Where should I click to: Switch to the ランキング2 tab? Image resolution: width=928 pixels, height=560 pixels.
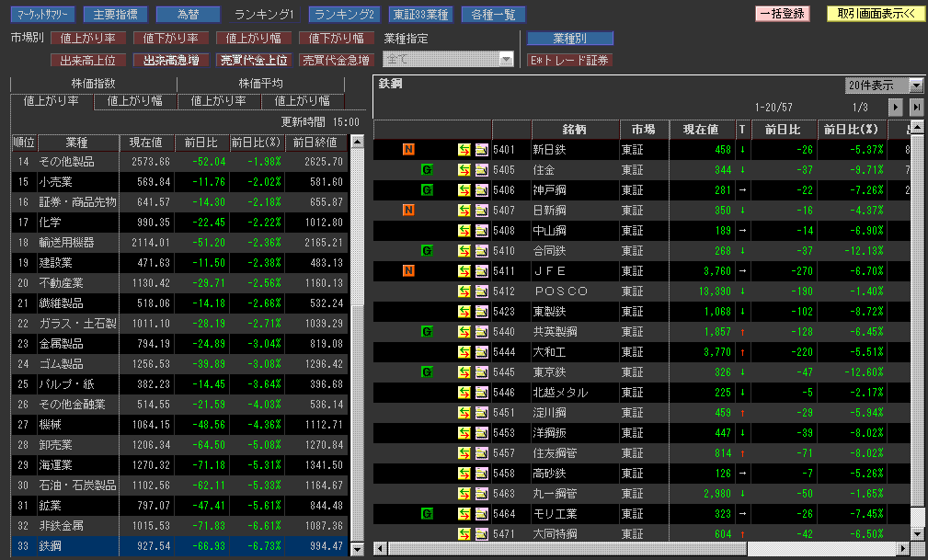tap(343, 14)
